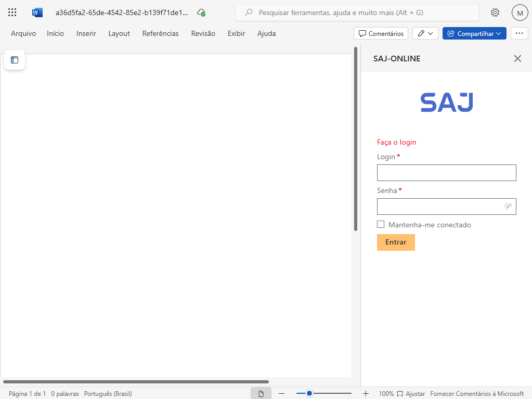
Task: Open the Microsoft 365 app launcher grid
Action: [12, 12]
